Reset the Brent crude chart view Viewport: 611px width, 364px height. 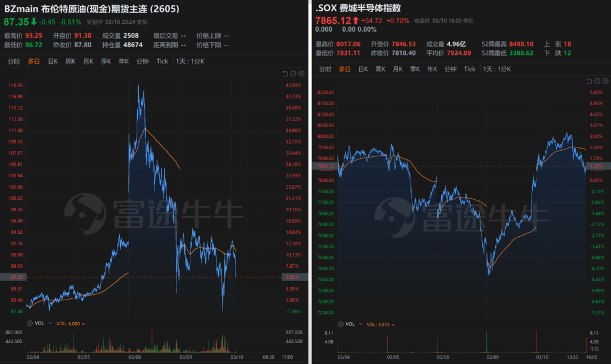point(285,73)
